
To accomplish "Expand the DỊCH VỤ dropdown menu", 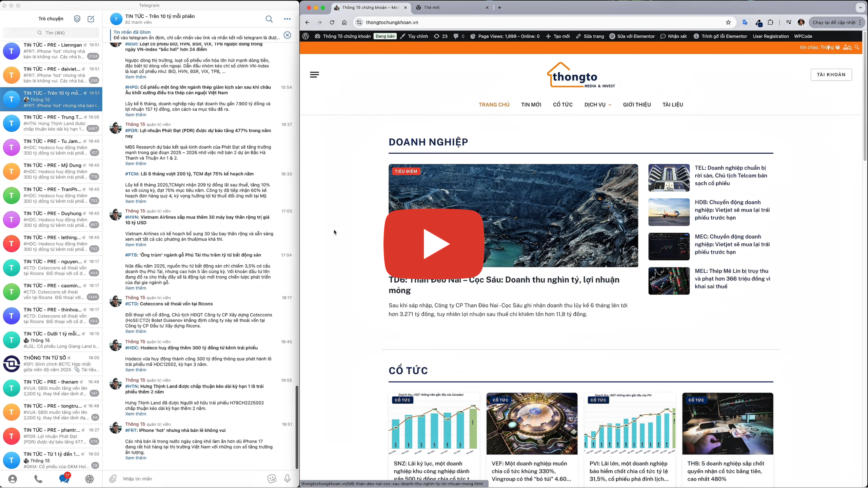I will tap(597, 105).
